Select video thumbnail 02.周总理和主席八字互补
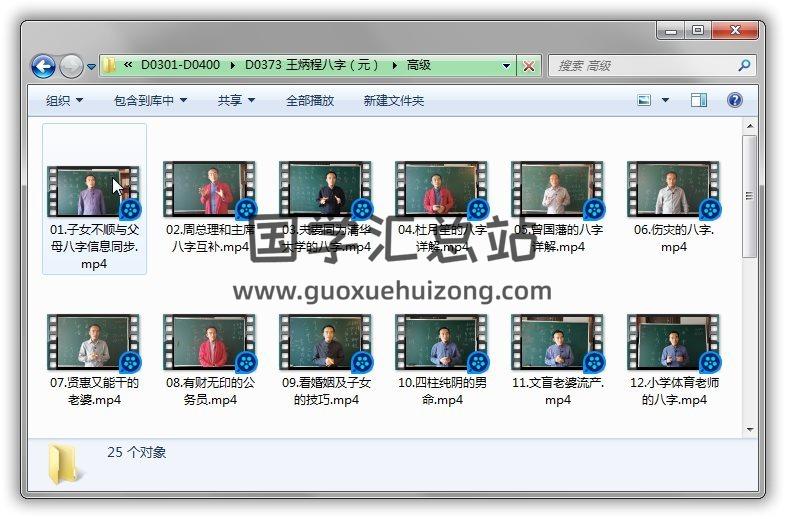 210,189
